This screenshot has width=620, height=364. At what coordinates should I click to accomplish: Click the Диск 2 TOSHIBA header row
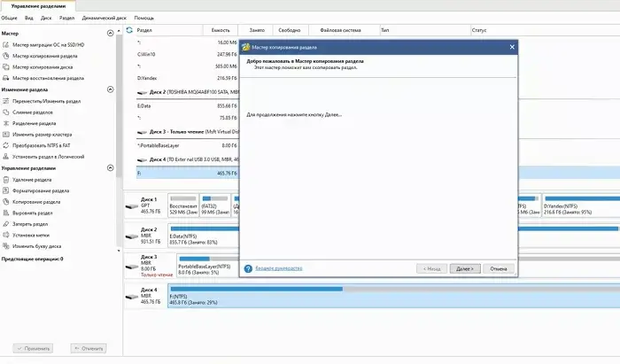pyautogui.click(x=188, y=92)
